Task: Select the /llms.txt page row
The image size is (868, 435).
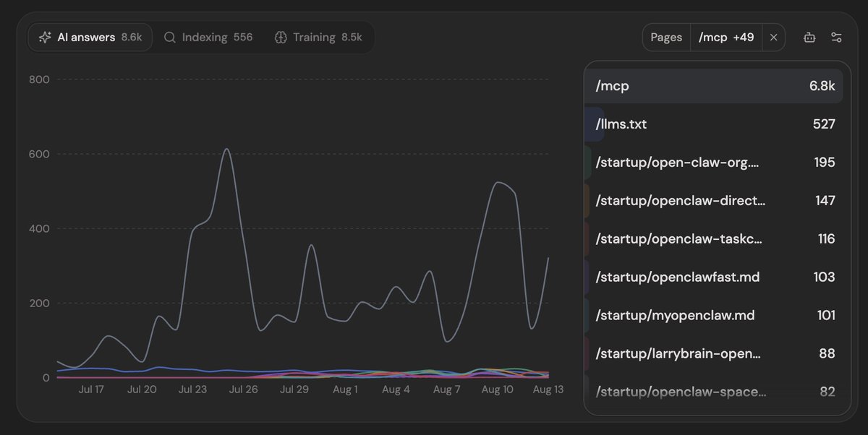Action: pyautogui.click(x=714, y=124)
